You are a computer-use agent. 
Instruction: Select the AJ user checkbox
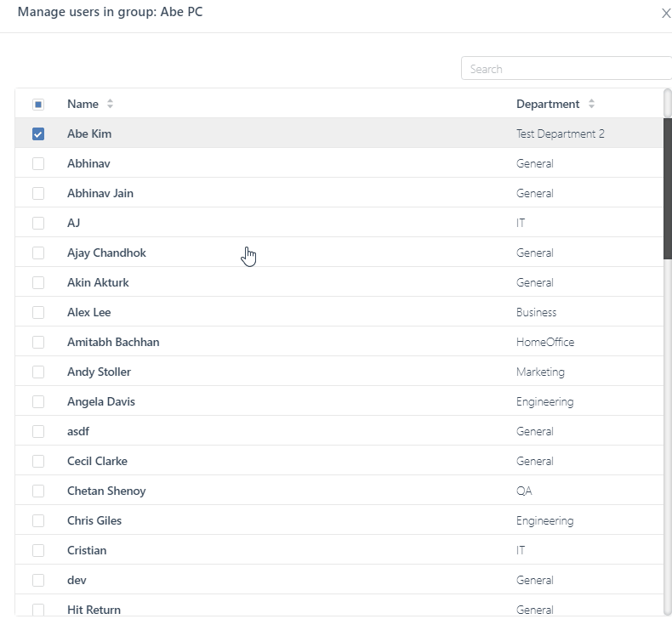point(38,224)
